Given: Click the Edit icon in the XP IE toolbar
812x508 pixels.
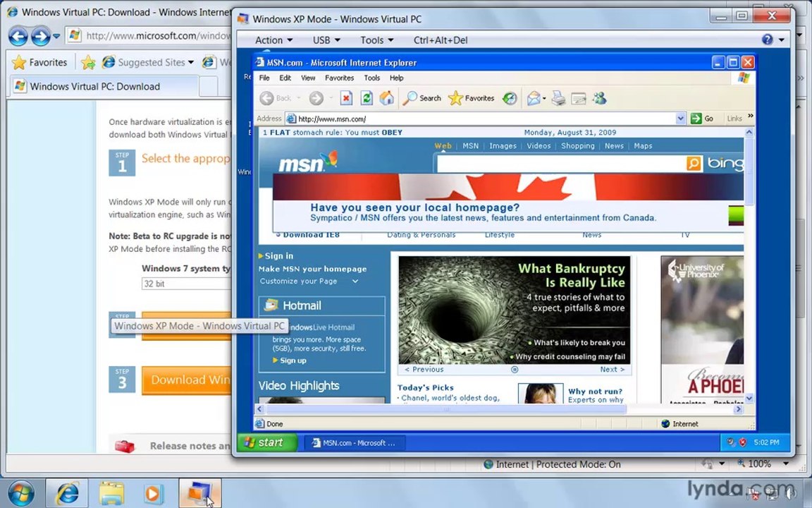Looking at the screenshot, I should point(579,98).
